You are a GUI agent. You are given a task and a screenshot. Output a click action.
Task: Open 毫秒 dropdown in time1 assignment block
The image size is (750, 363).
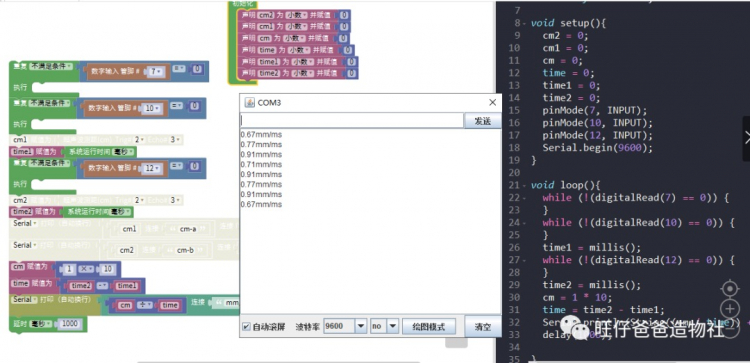click(x=123, y=152)
